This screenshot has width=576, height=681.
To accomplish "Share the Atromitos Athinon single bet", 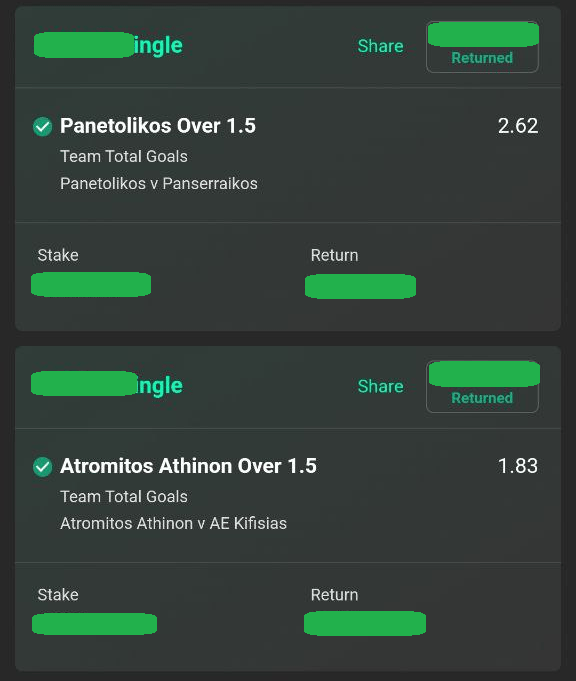I will click(x=381, y=386).
